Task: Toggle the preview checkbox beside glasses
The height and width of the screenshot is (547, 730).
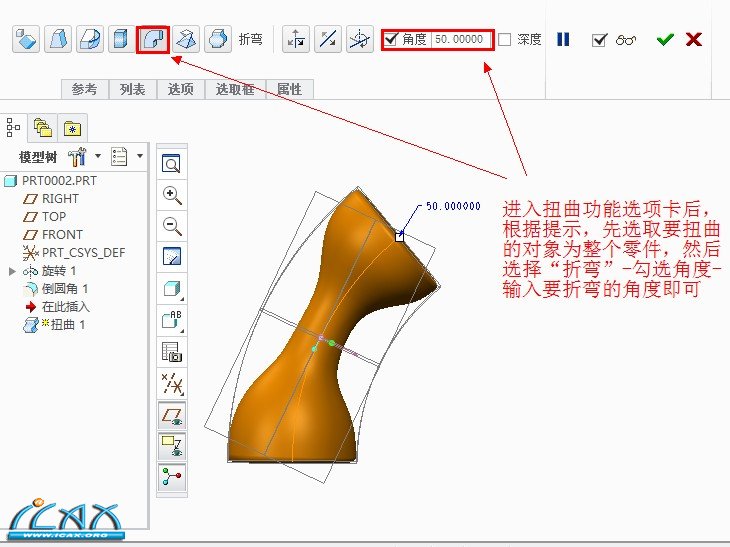Action: [599, 40]
